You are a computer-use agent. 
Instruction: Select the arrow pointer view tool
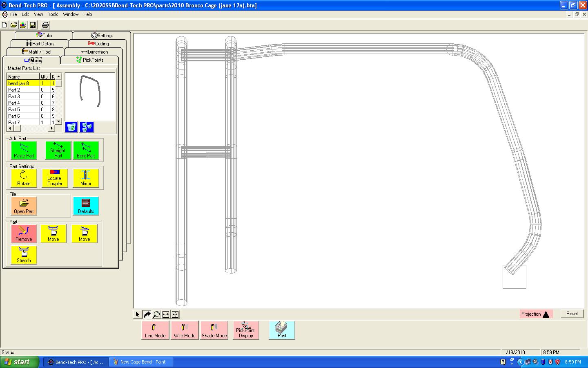[x=138, y=314]
